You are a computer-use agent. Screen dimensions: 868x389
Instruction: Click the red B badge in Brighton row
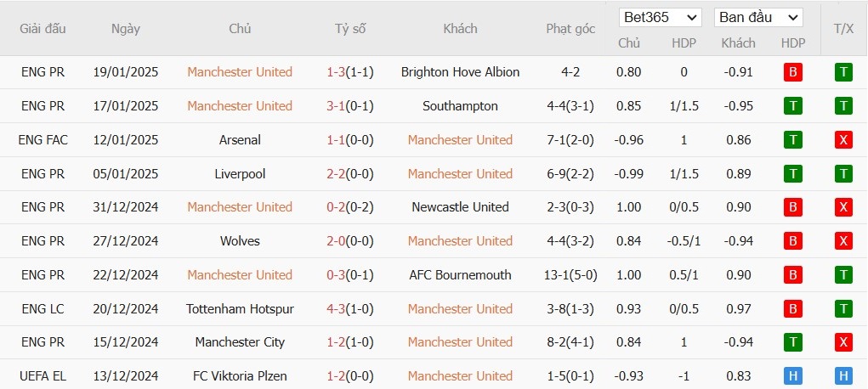tap(792, 72)
